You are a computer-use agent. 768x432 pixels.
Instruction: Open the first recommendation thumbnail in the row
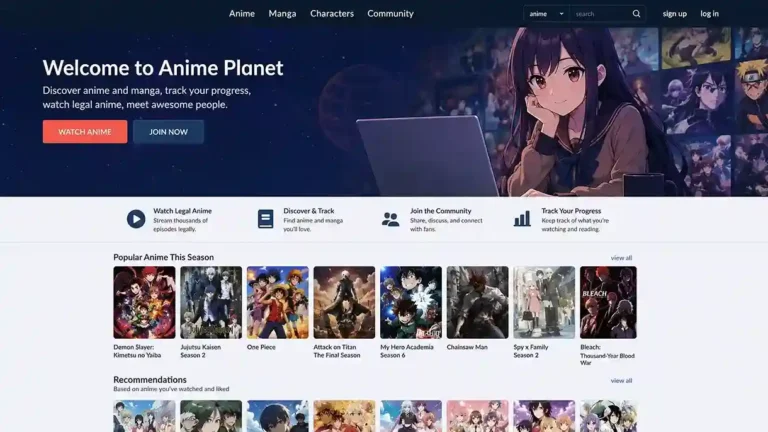pyautogui.click(x=144, y=416)
